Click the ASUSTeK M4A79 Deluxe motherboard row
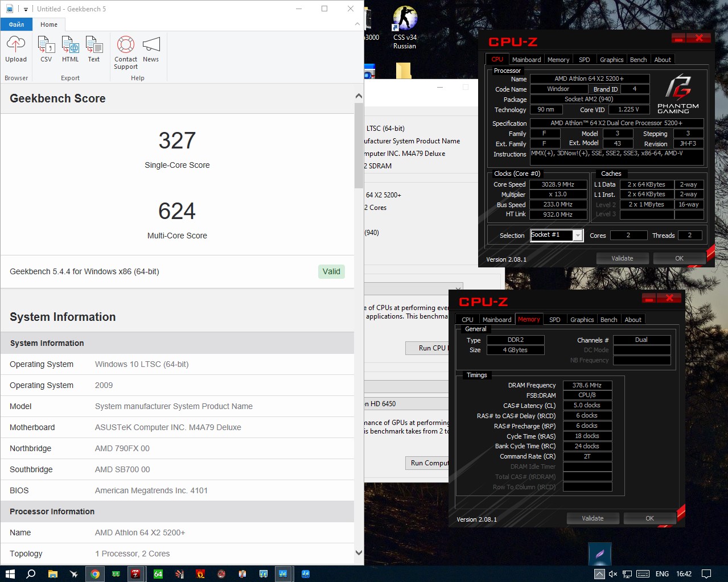728x582 pixels. 177,427
